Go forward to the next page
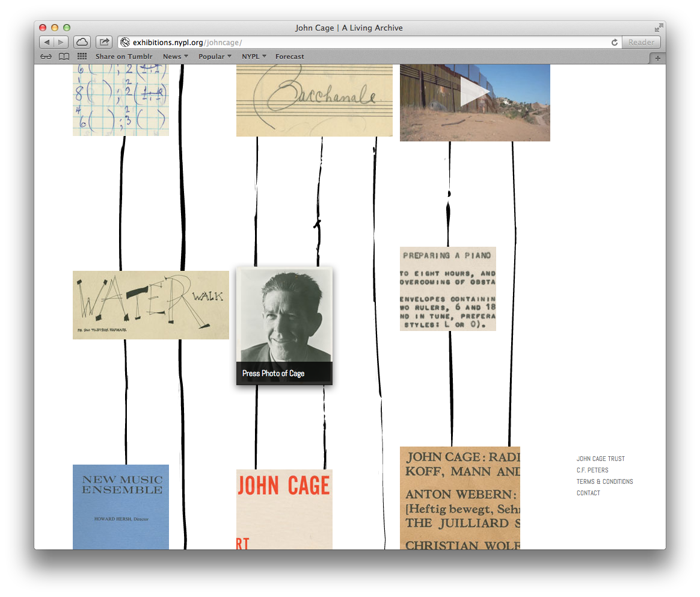Screen dimensions: 700x597 pos(61,42)
